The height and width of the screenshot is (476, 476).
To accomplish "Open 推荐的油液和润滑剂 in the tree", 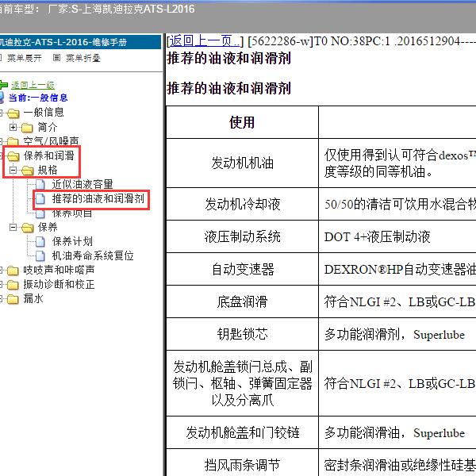I will coord(98,198).
